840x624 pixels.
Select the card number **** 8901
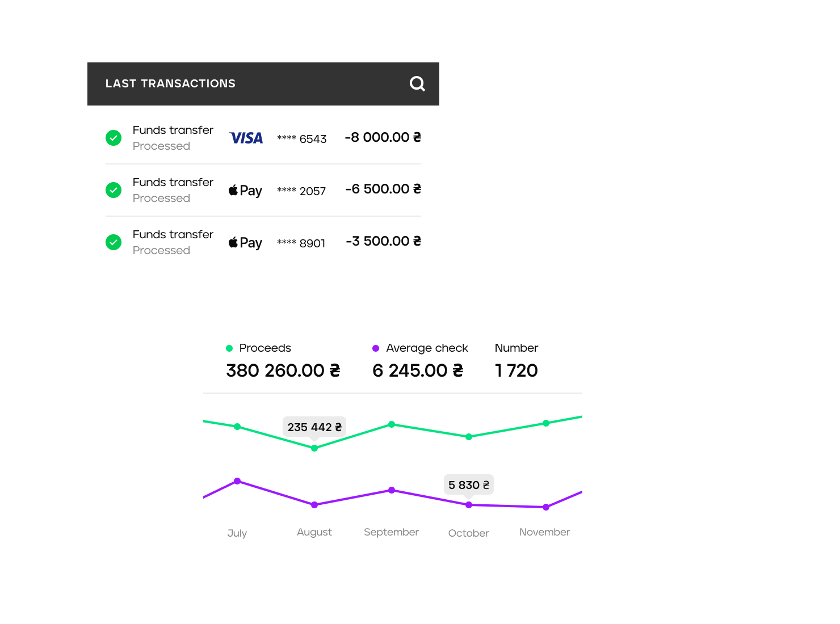point(301,243)
